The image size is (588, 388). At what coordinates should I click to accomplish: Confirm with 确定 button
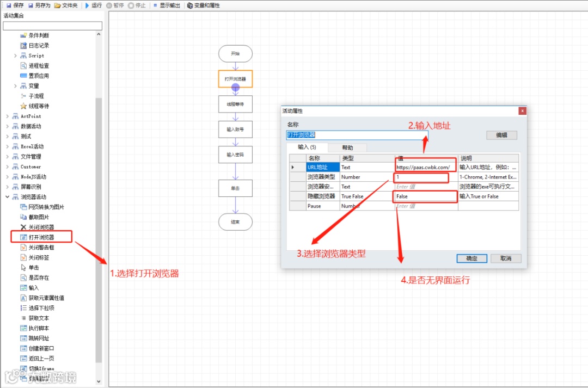click(x=471, y=258)
